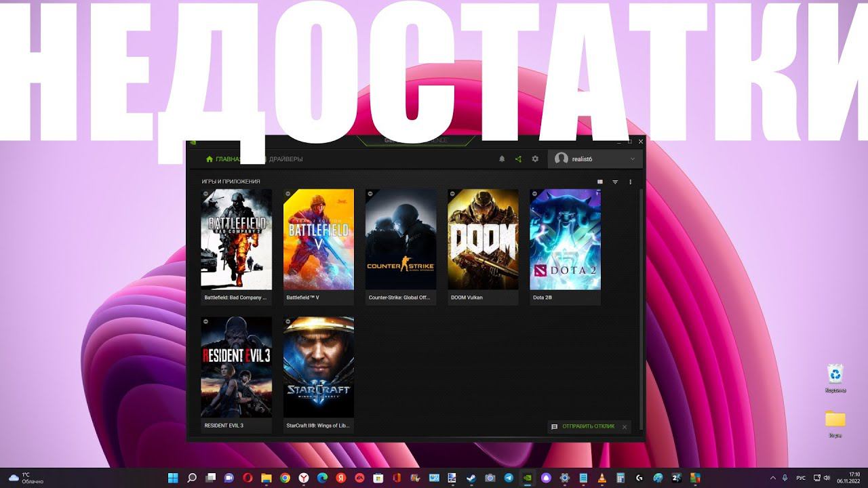Switch the РУС input language indicator
This screenshot has height=488, width=868.
point(800,478)
